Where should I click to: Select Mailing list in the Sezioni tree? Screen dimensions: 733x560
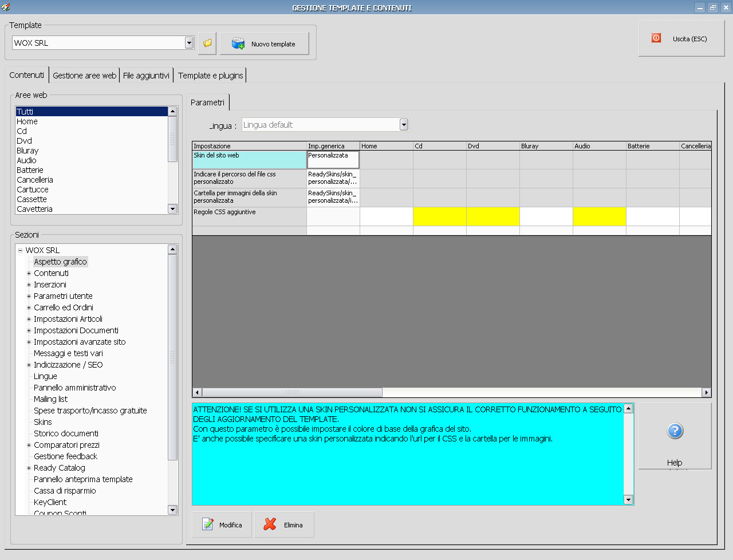click(x=50, y=399)
